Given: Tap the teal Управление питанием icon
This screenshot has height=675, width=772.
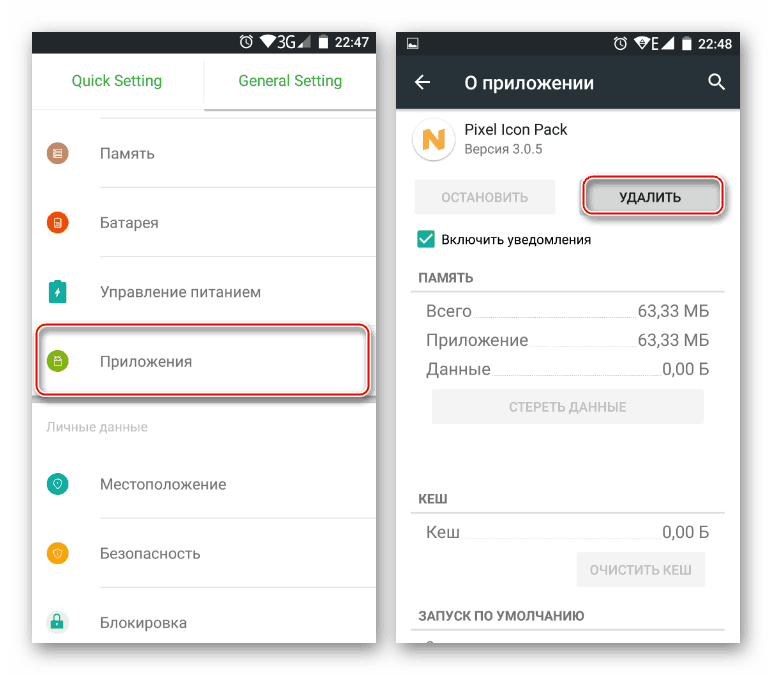Looking at the screenshot, I should tap(58, 291).
